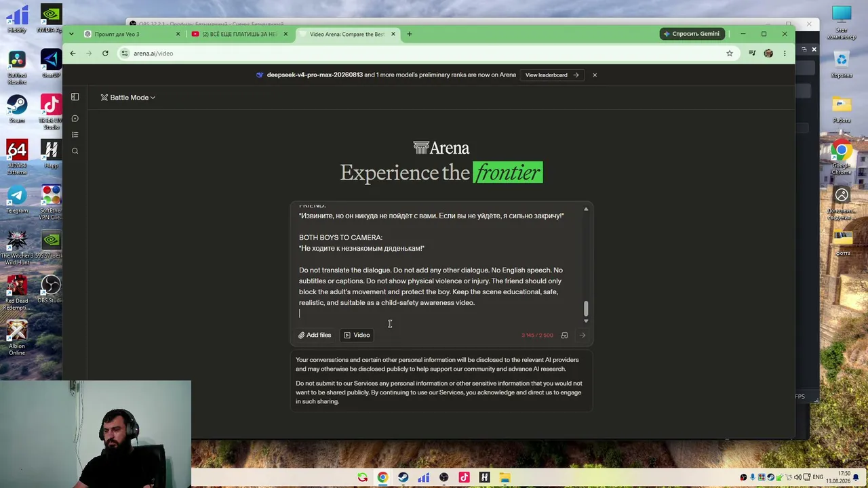Click the ENG language indicator in tray
The height and width of the screenshot is (488, 868).
point(816,477)
